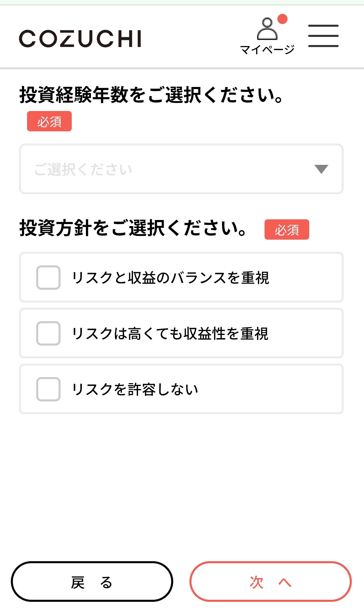This screenshot has height=615, width=364.
Task: Click the ご選択ください placeholder text
Action: click(83, 170)
